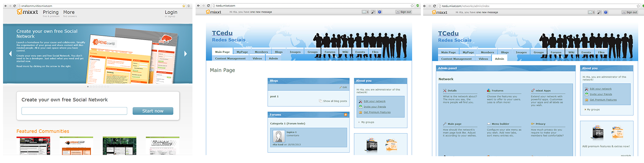Viewport: 644px width, 163px height.
Task: Open the Show all blog posts link
Action: point(335,101)
